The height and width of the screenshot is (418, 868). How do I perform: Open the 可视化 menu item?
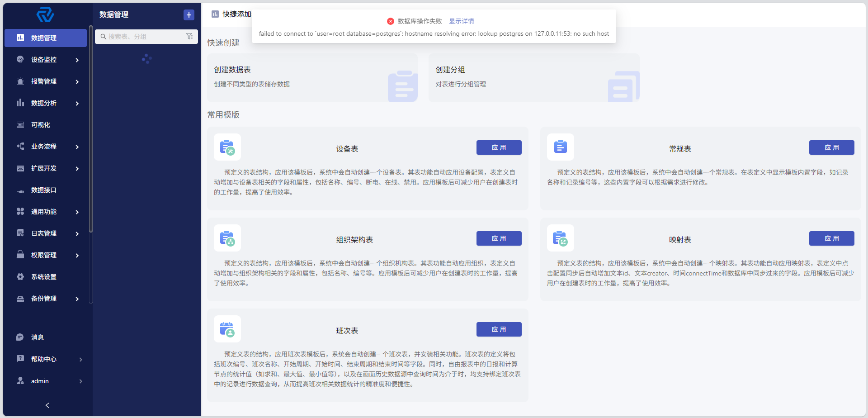(x=46, y=124)
